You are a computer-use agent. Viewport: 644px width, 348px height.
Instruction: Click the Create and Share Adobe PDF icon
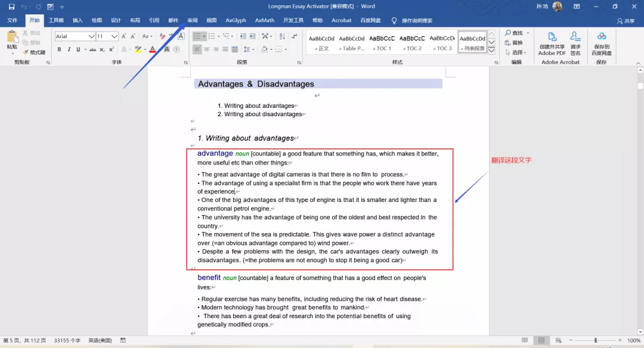pos(552,42)
